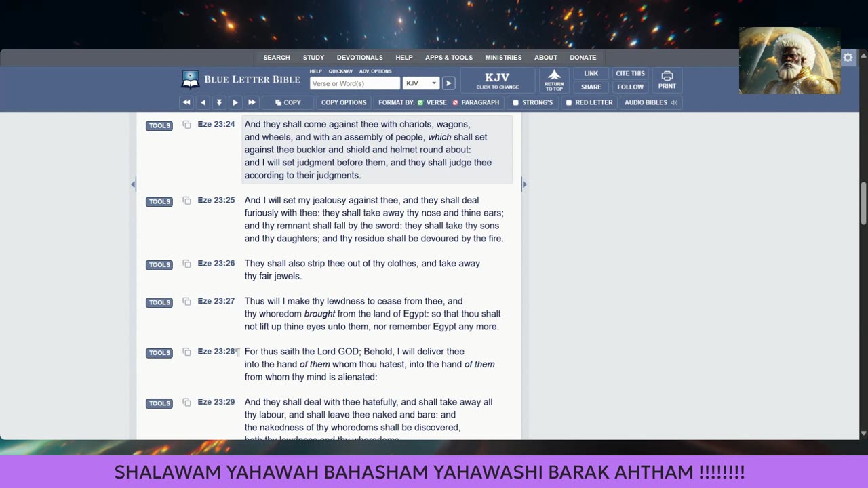Click the Eze 23:27 reference link
The image size is (868, 488).
(x=216, y=302)
